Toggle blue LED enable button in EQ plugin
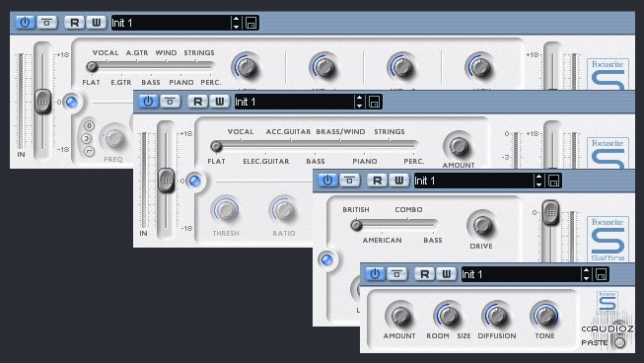644x363 pixels. point(71,102)
